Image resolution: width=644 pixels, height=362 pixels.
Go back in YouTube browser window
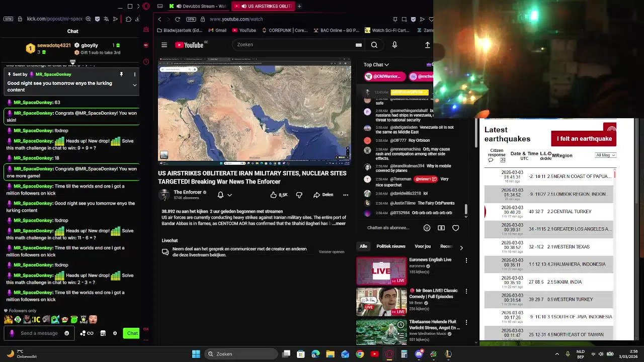[159, 19]
